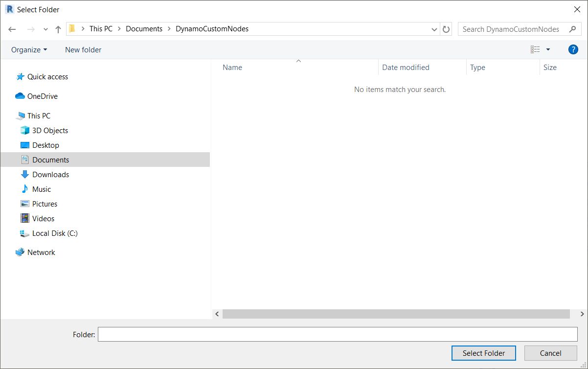This screenshot has width=588, height=369.
Task: Open the view options dropdown arrow
Action: [x=548, y=49]
